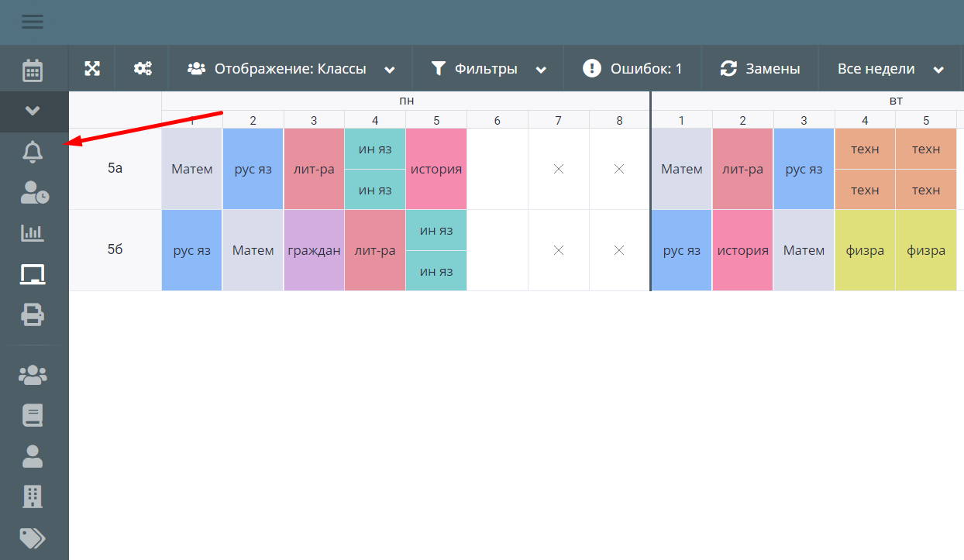Open the user-with-clock icon in sidebar
This screenshot has width=964, height=560.
click(33, 193)
